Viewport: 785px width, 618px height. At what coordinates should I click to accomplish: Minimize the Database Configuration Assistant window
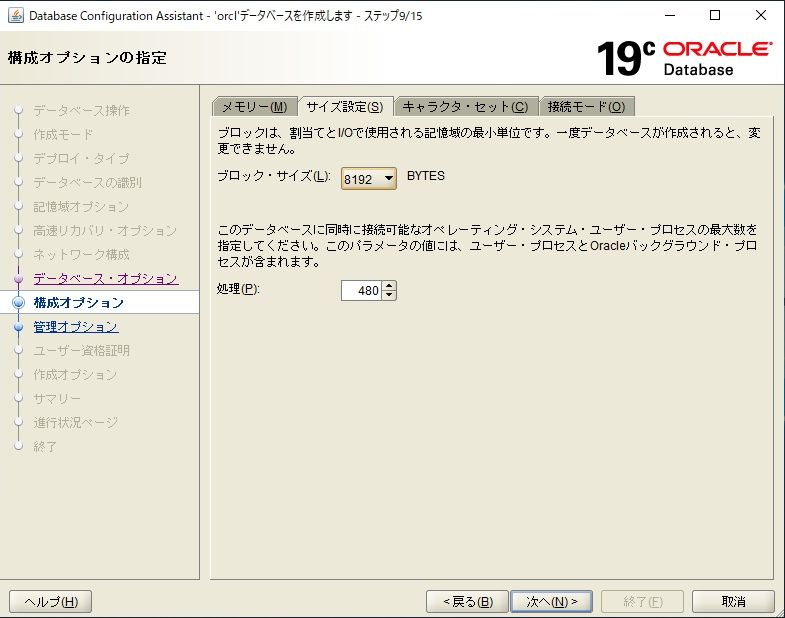click(x=670, y=16)
